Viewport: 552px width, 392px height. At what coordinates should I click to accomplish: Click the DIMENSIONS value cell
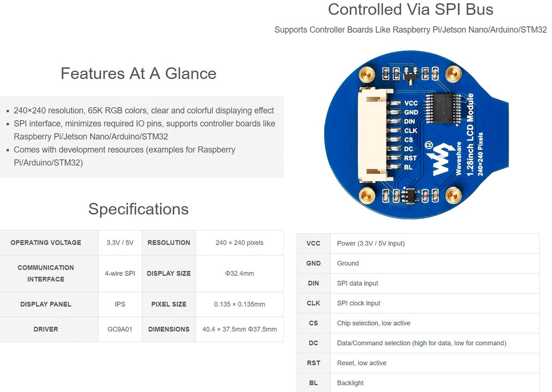click(239, 329)
